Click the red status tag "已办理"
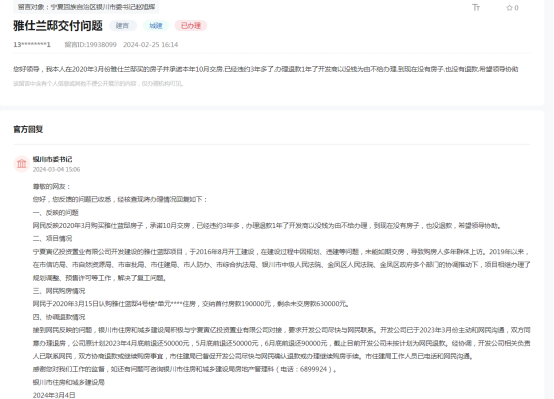554x399 pixels. [x=191, y=25]
